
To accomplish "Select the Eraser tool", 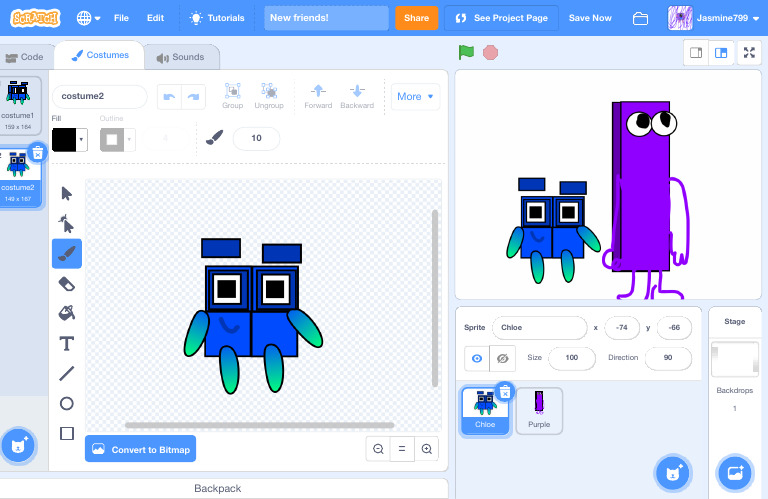I will [67, 284].
